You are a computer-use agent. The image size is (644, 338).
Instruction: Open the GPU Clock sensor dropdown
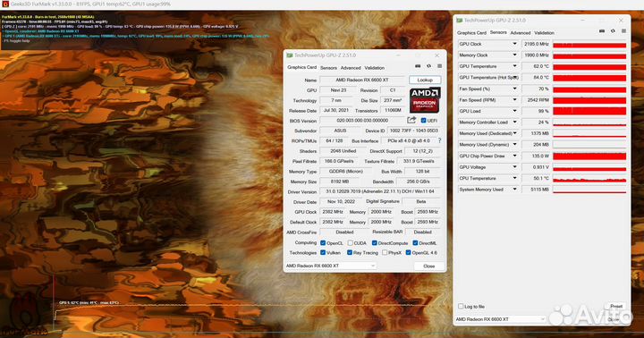click(514, 44)
